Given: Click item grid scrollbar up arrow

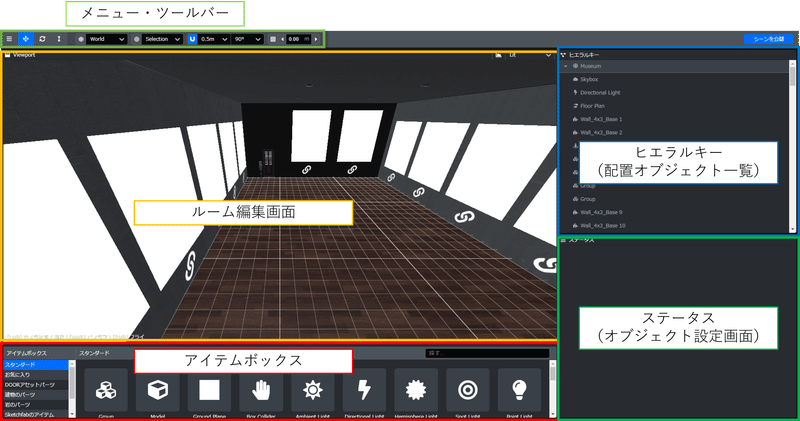Looking at the screenshot, I should coord(553,364).
